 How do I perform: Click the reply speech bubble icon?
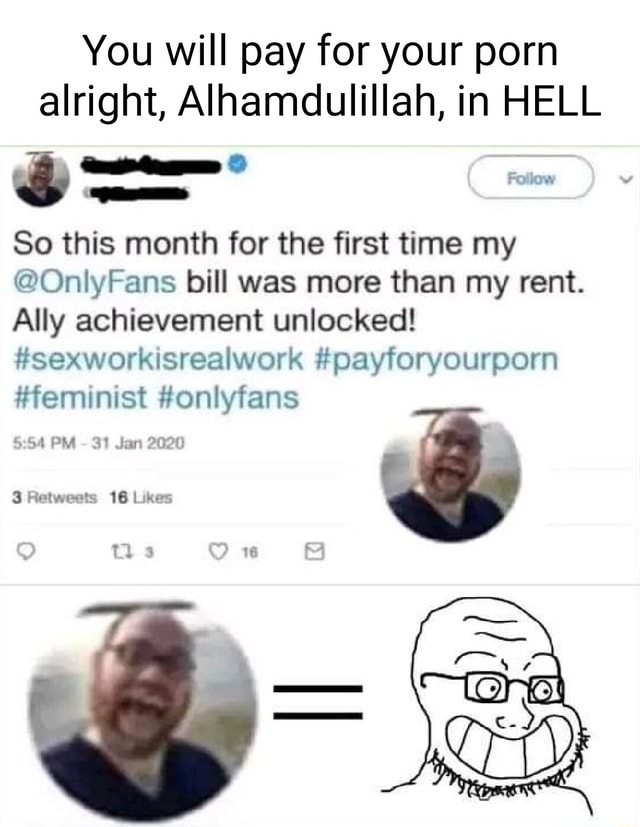click(25, 552)
